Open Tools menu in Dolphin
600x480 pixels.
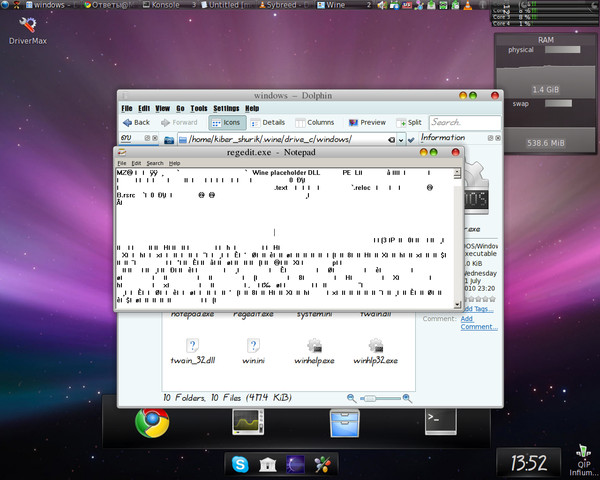(199, 108)
